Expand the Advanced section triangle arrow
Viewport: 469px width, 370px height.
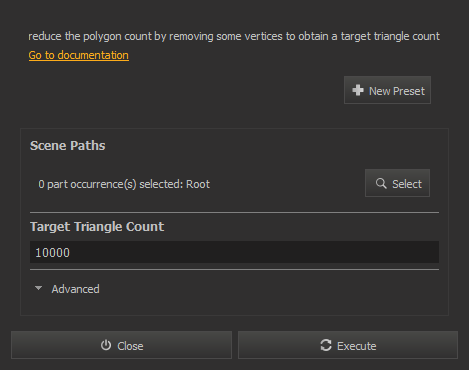39,288
